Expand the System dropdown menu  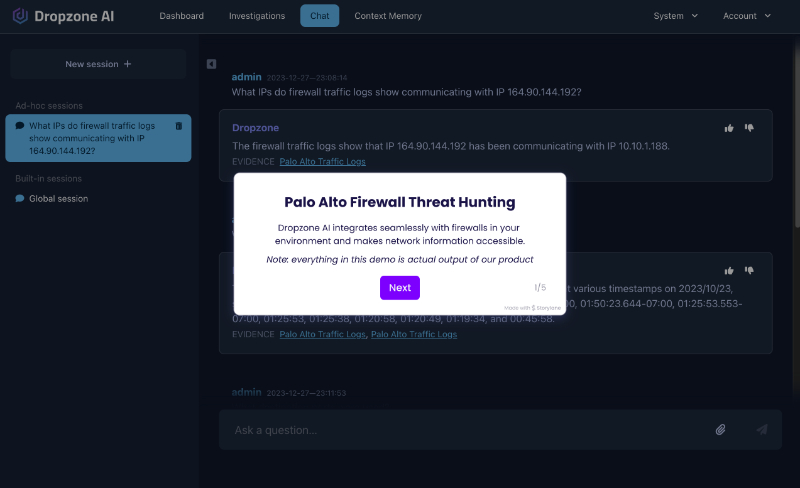[x=676, y=16]
